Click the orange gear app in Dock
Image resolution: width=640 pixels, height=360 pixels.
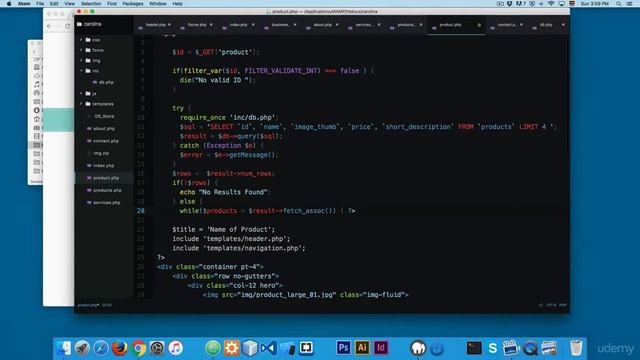tap(231, 348)
